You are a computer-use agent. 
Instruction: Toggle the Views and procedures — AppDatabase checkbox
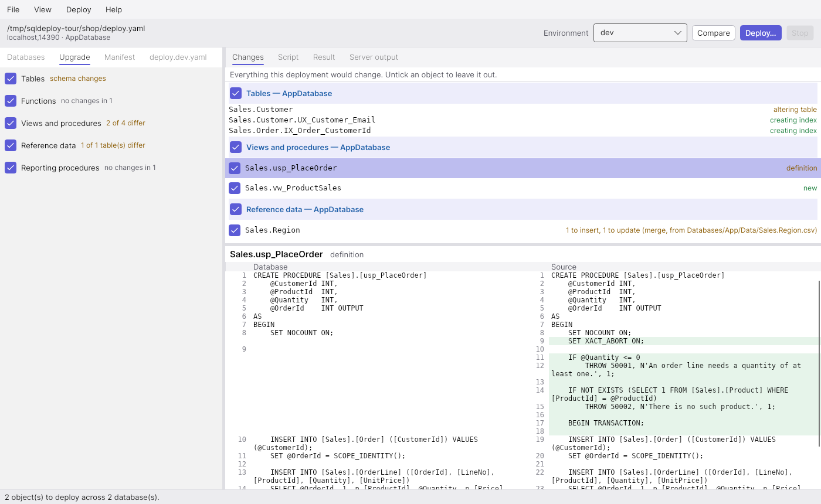tap(236, 147)
